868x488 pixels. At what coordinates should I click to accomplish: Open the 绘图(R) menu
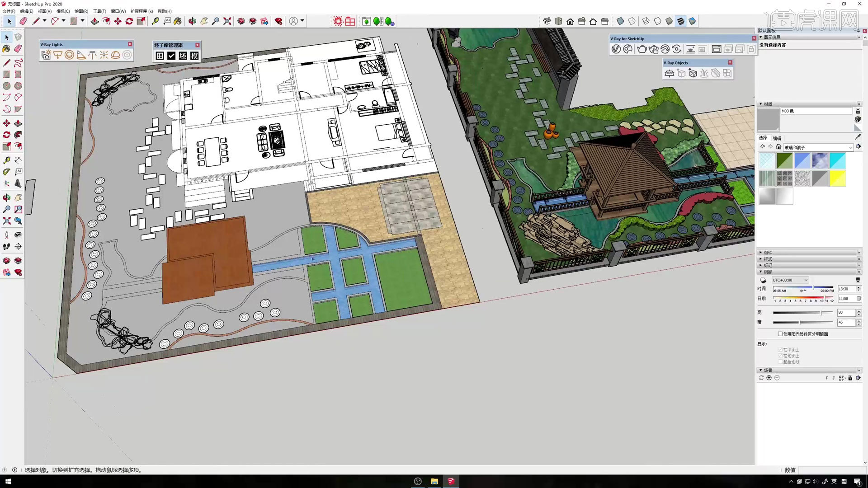coord(81,11)
